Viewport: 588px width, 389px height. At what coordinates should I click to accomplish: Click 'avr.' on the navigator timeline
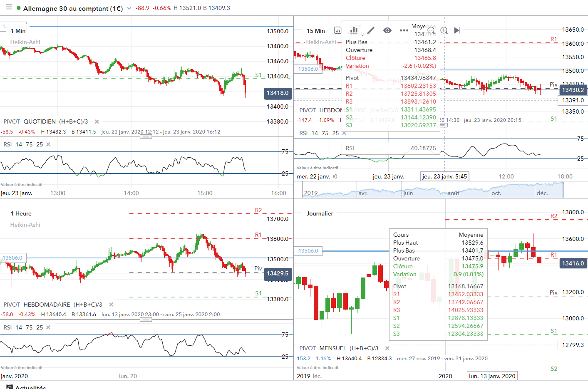(363, 193)
